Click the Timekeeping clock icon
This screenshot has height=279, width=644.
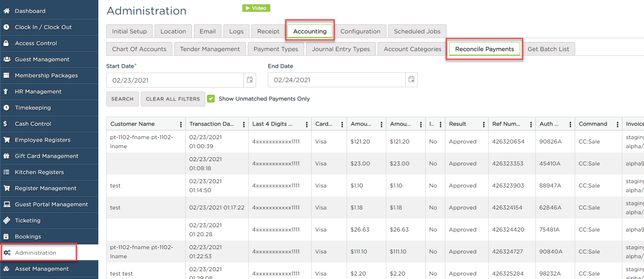[x=6, y=108]
